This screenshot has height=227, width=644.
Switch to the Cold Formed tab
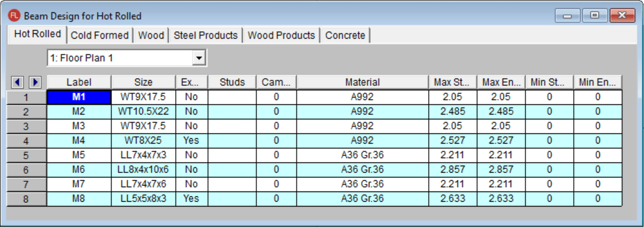100,36
